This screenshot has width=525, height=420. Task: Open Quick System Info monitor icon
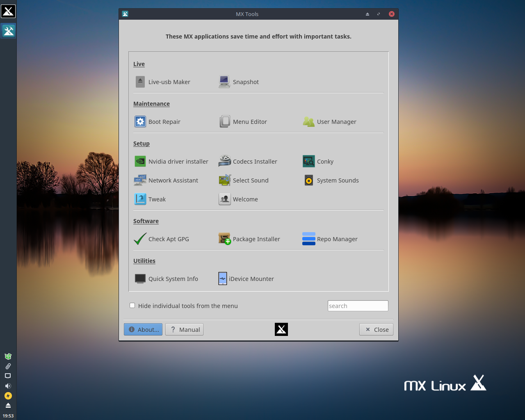pyautogui.click(x=140, y=279)
